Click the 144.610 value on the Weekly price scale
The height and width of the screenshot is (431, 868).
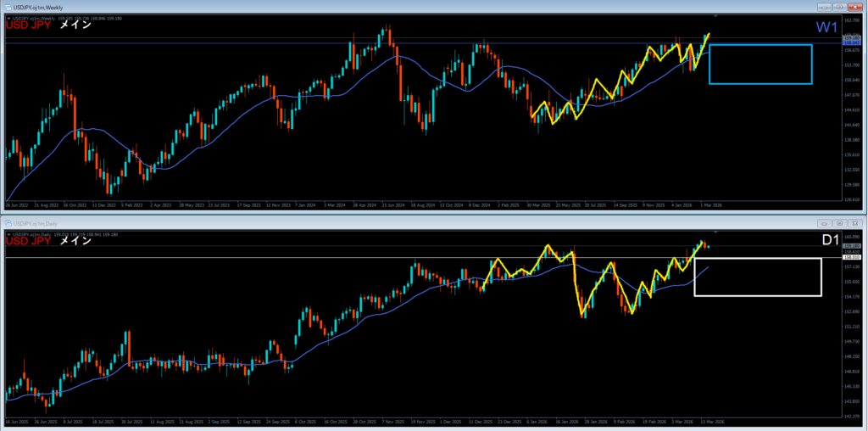pyautogui.click(x=851, y=110)
